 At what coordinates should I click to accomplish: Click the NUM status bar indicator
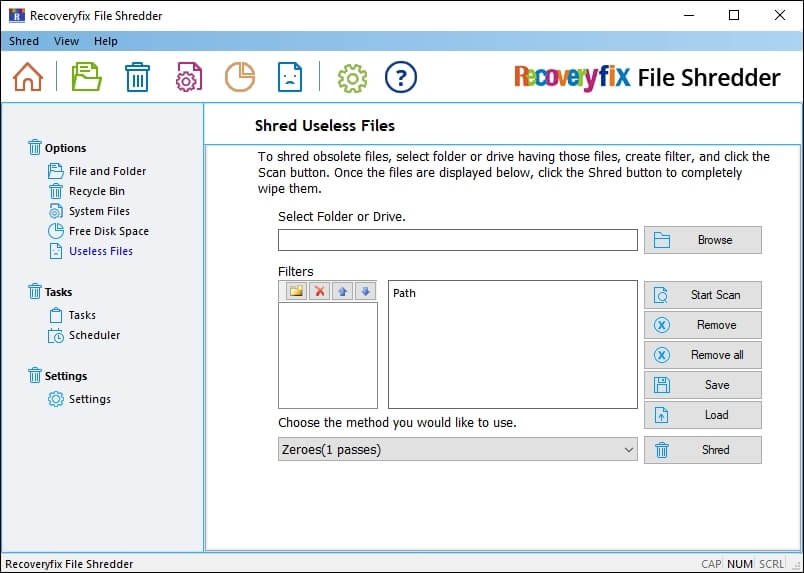click(x=740, y=564)
